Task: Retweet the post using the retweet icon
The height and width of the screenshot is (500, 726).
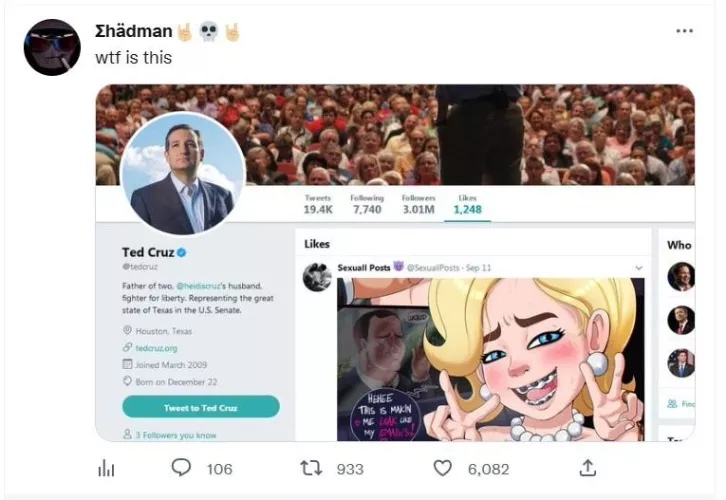Action: point(312,468)
